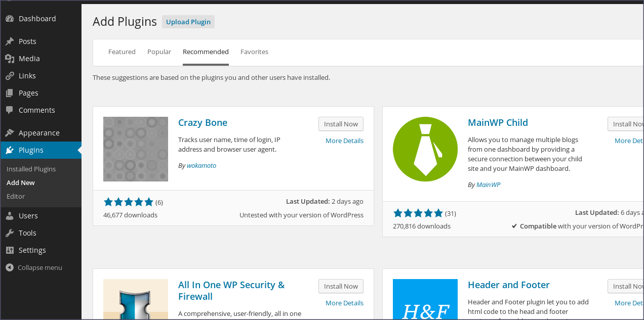The width and height of the screenshot is (644, 320).
Task: Click the Dashboard gauge icon in sidebar
Action: [10, 19]
